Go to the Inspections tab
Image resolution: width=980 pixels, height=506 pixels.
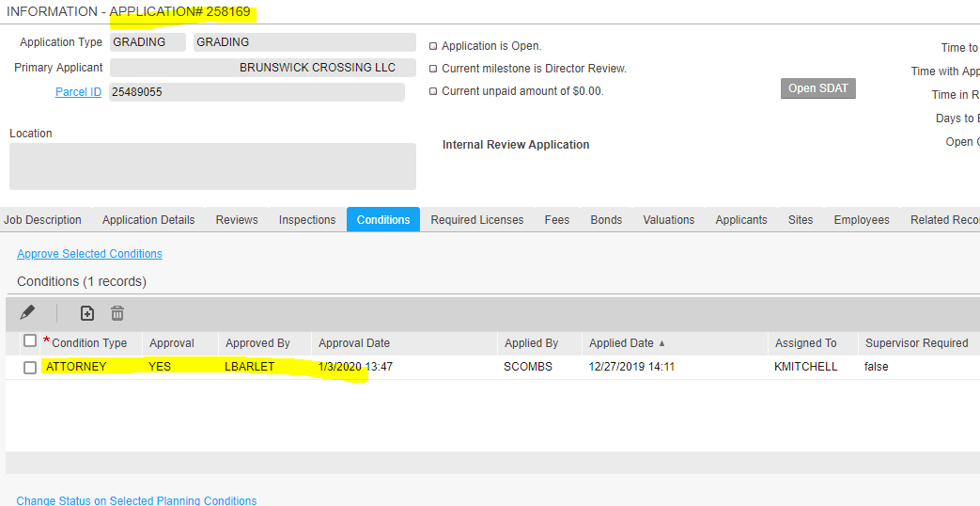307,220
